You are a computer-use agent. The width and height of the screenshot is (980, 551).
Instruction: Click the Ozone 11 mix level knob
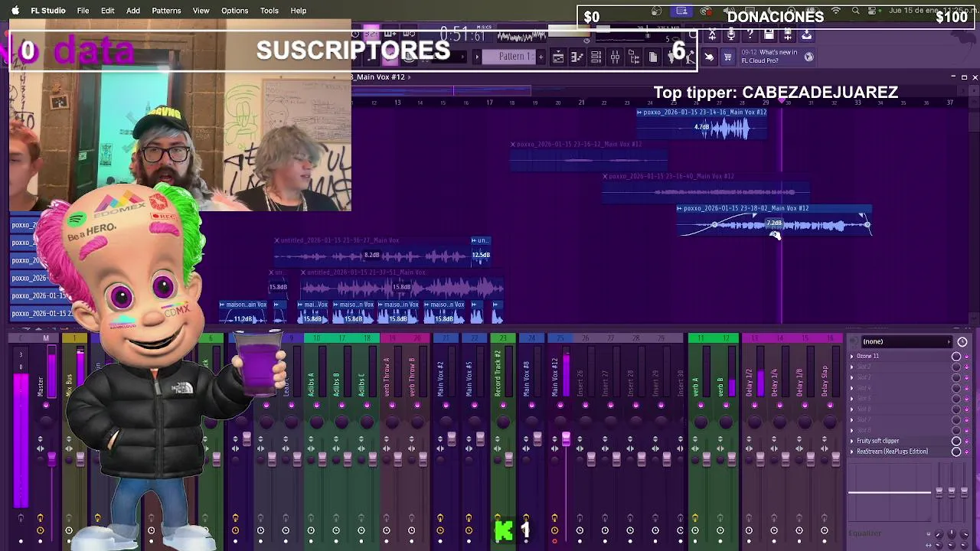956,357
